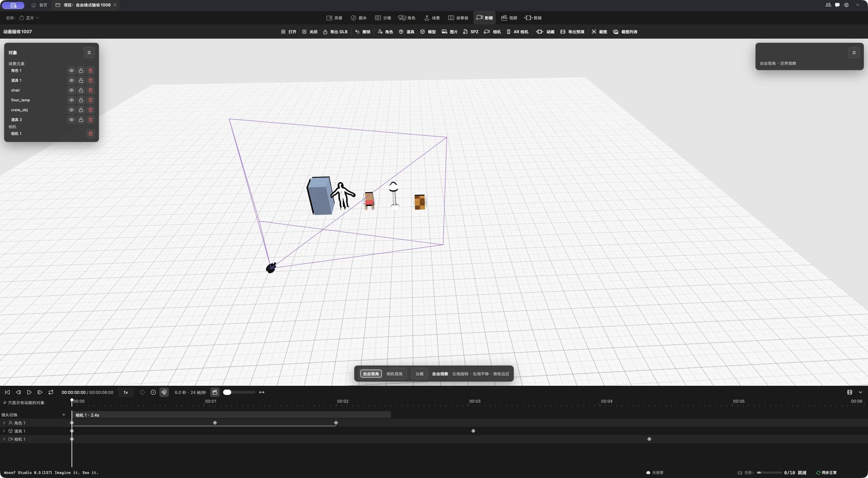Add a 图片 image from the toolbar
Viewport: 868px width, 478px height.
450,32
